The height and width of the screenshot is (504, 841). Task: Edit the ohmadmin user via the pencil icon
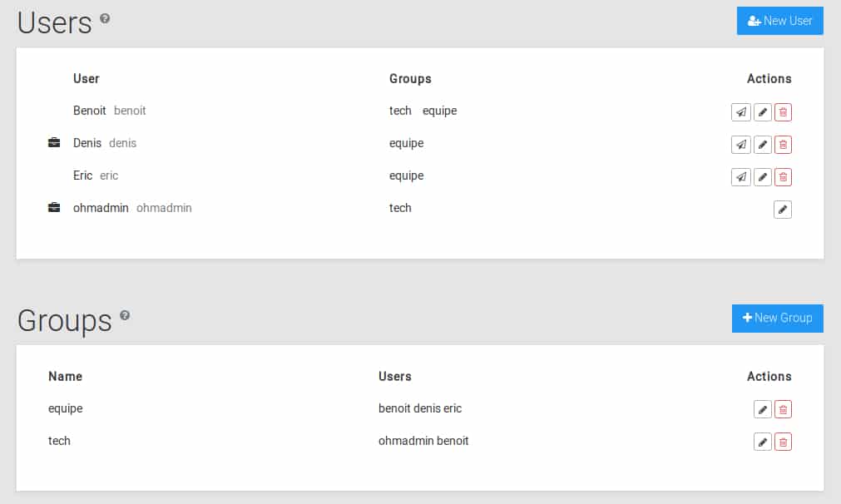783,210
